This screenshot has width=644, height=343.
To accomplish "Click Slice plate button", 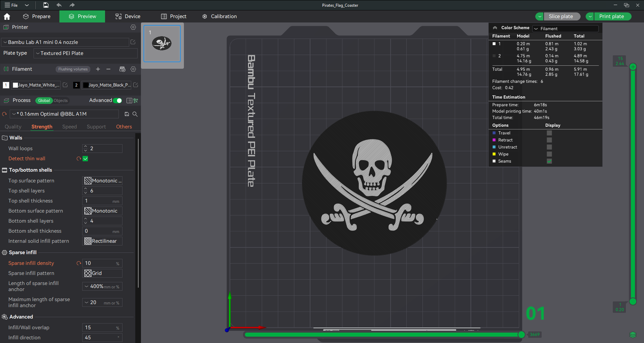I will [562, 16].
